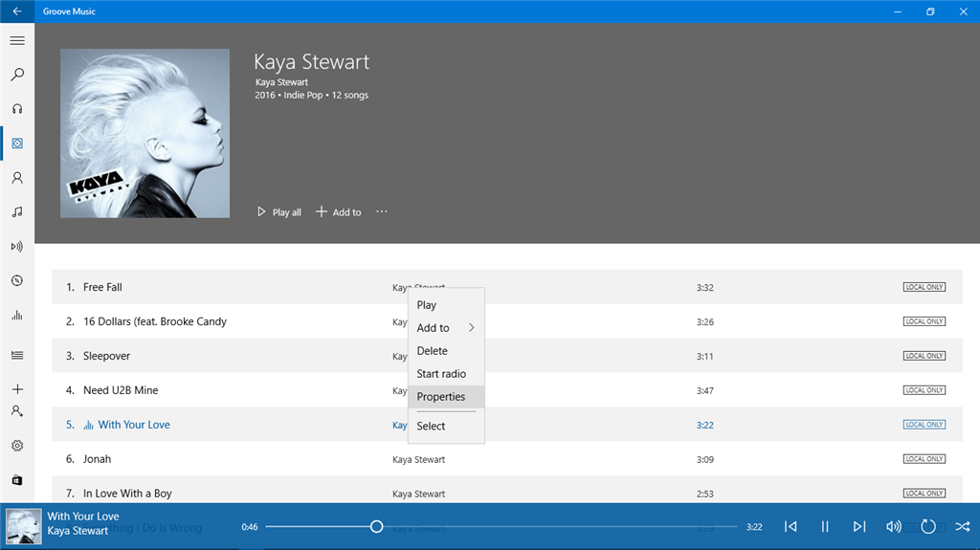Restore down the Groove Music window
This screenshot has width=980, height=550.
click(x=930, y=11)
